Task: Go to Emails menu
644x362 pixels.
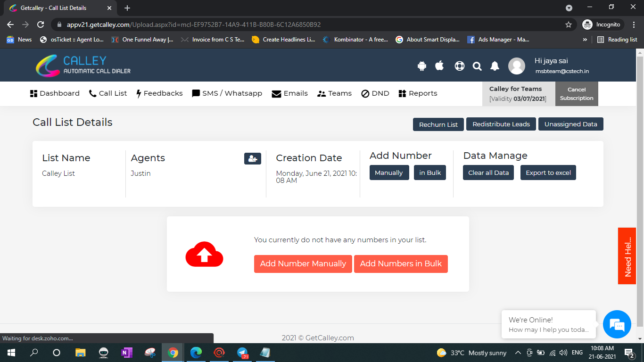Action: (290, 93)
